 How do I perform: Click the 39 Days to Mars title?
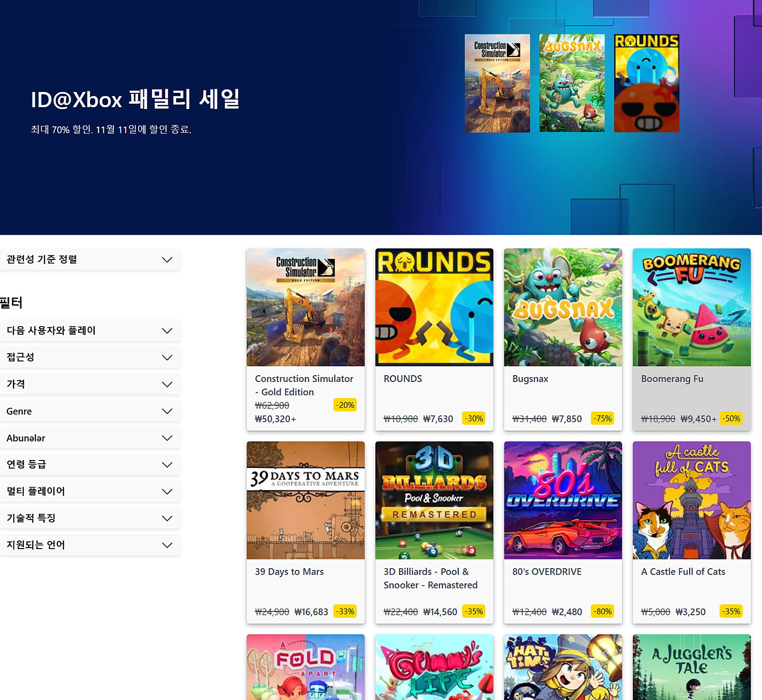[x=289, y=571]
